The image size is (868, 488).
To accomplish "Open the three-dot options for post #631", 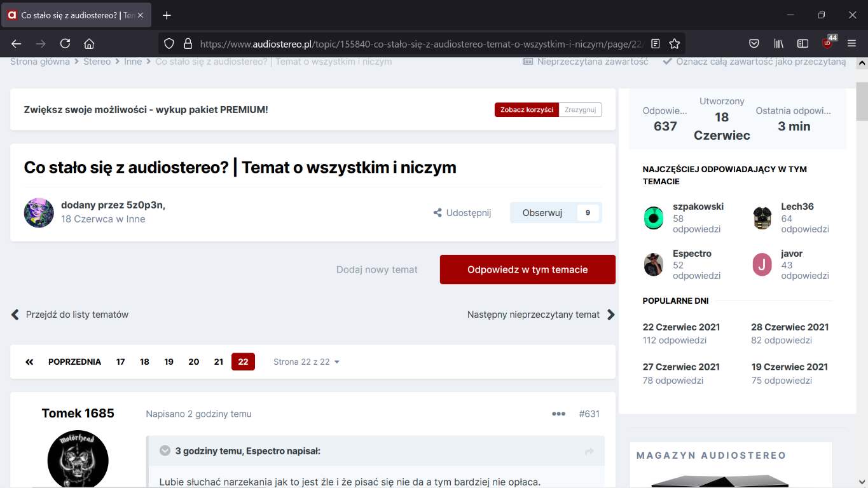I will (x=559, y=414).
